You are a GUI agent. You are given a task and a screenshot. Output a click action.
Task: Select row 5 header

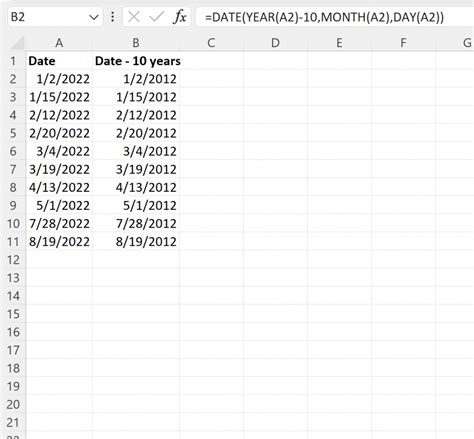click(x=13, y=133)
